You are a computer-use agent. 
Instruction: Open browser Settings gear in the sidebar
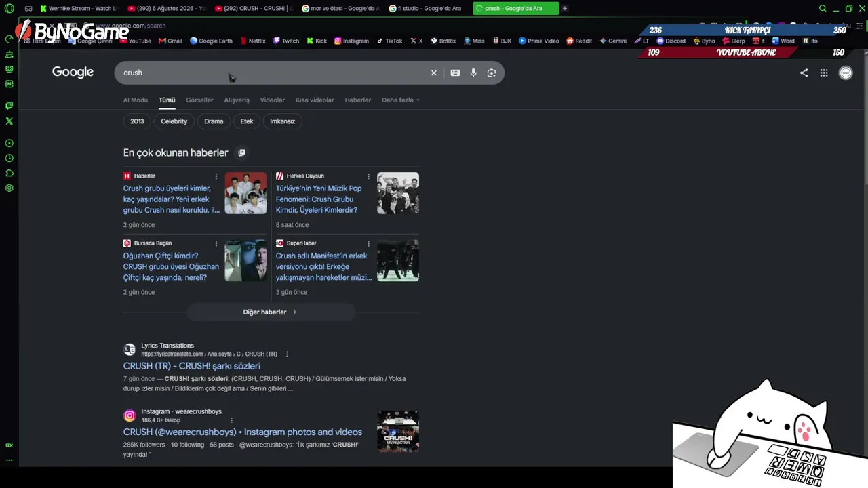(9, 188)
